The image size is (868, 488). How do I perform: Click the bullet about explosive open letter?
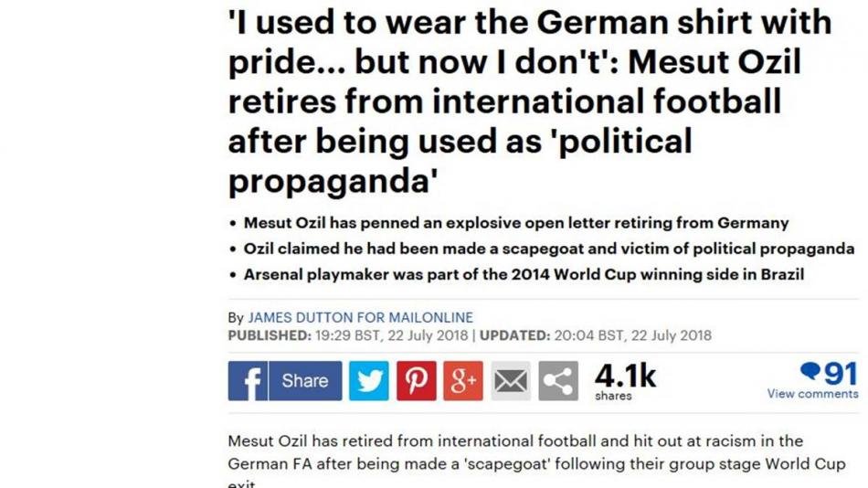coord(516,223)
